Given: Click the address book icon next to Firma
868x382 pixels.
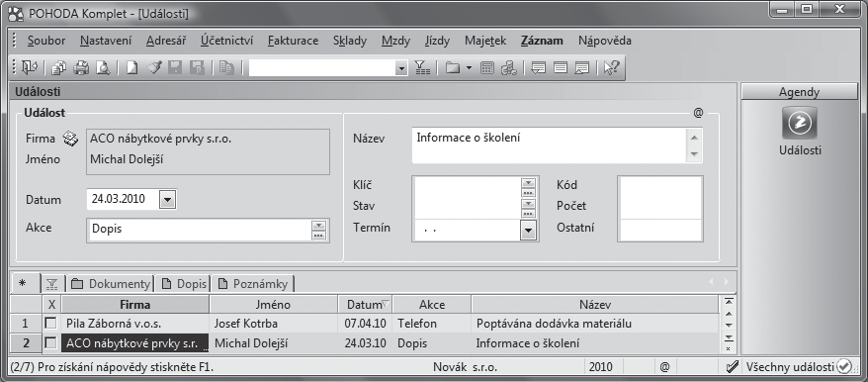Looking at the screenshot, I should 70,139.
